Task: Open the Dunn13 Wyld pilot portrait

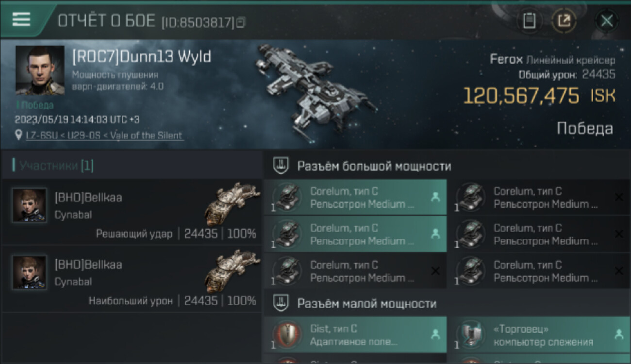Action: pos(40,70)
